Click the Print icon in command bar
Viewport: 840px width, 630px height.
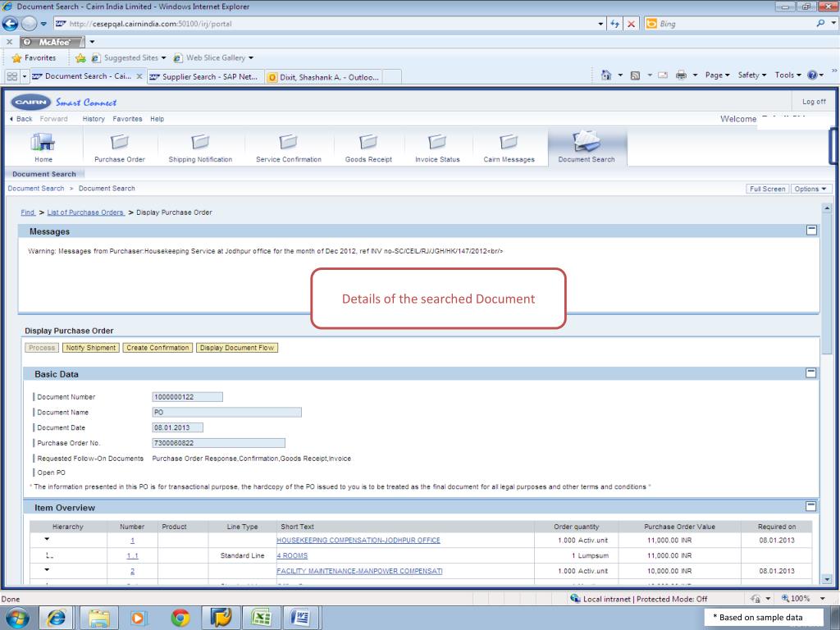click(x=681, y=75)
